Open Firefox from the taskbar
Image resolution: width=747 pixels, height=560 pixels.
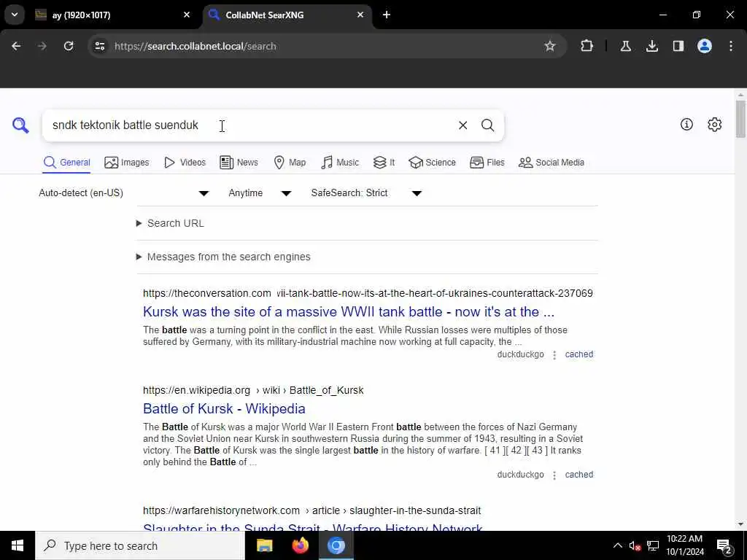tap(300, 545)
